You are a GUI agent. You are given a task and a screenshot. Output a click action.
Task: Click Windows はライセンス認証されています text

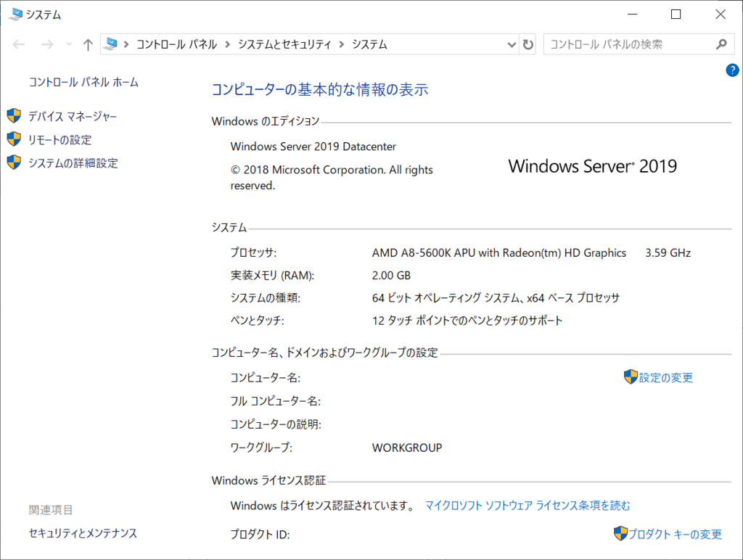tap(323, 506)
